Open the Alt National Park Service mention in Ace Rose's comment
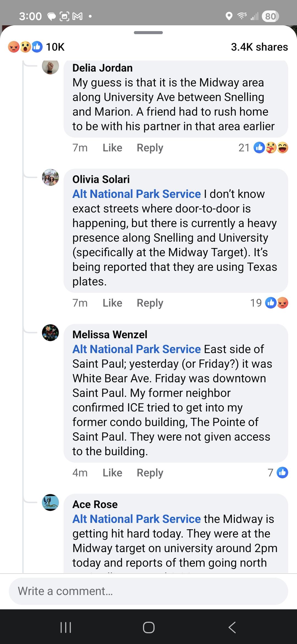This screenshot has width=297, height=644. [137, 519]
